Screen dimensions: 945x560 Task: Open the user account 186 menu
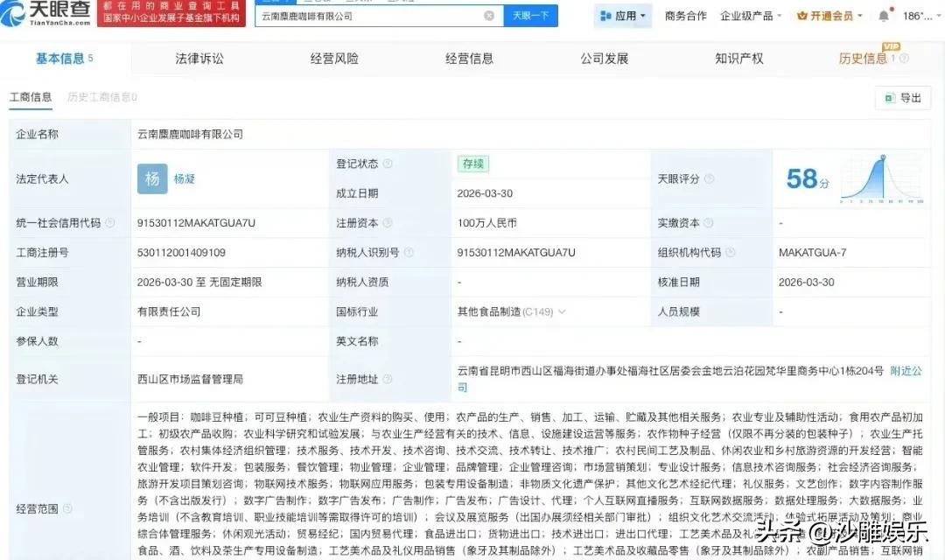click(x=920, y=16)
